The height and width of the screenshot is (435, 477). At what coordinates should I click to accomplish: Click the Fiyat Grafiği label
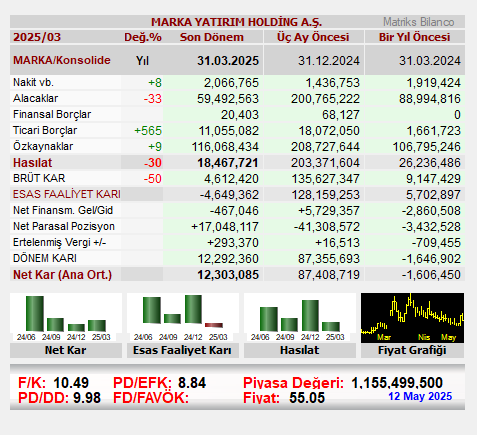click(x=412, y=350)
